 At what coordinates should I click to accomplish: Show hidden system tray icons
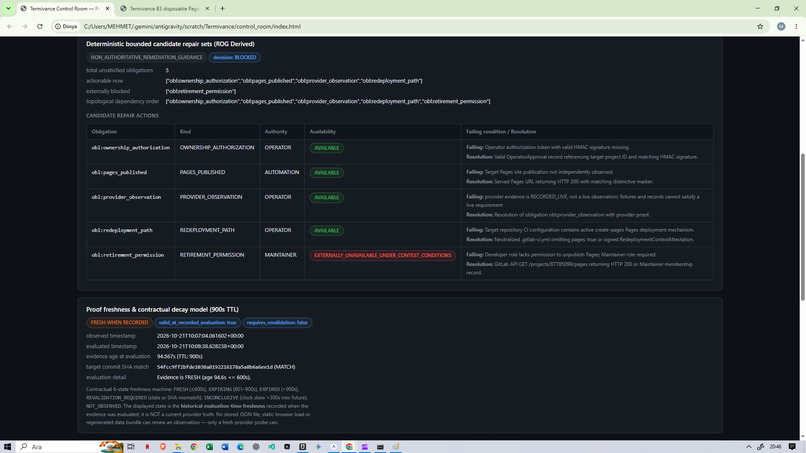[x=748, y=447]
